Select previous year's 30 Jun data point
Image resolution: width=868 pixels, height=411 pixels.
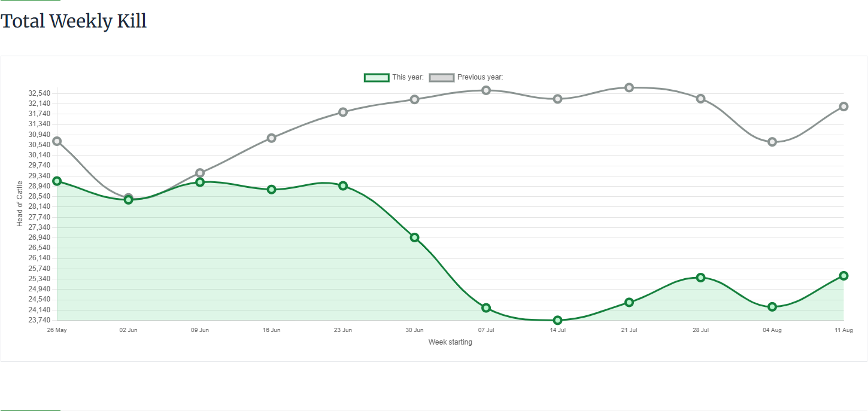(414, 99)
